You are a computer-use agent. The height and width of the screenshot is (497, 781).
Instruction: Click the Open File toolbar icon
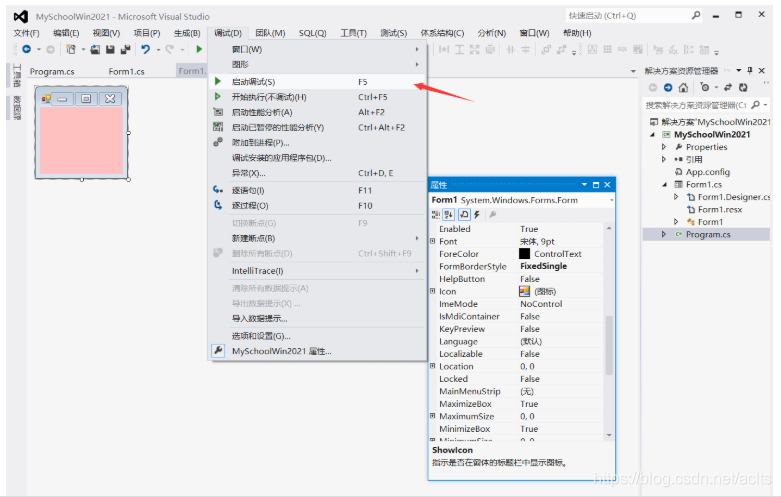click(x=95, y=49)
